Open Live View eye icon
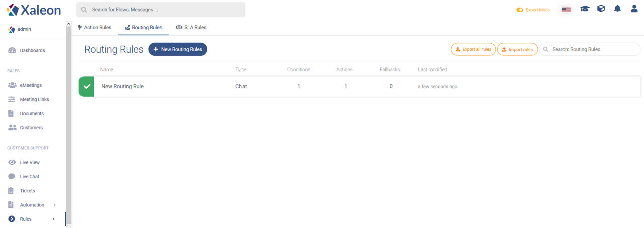644x228 pixels. (x=12, y=162)
